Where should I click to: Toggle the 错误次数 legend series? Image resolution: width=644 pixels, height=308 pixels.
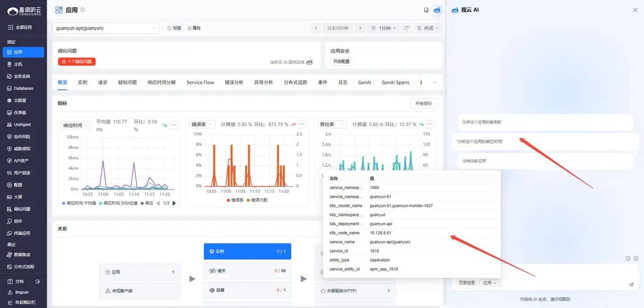point(258,200)
